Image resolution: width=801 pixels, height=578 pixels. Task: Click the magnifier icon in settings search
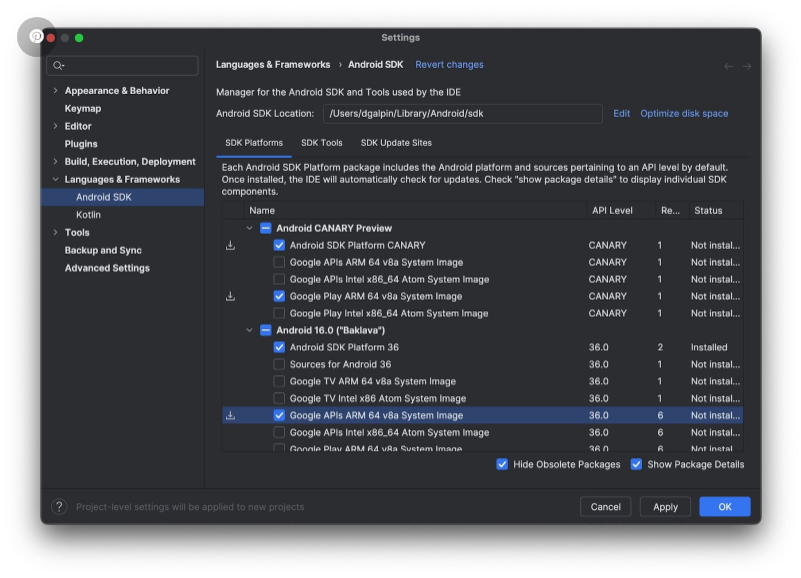59,66
